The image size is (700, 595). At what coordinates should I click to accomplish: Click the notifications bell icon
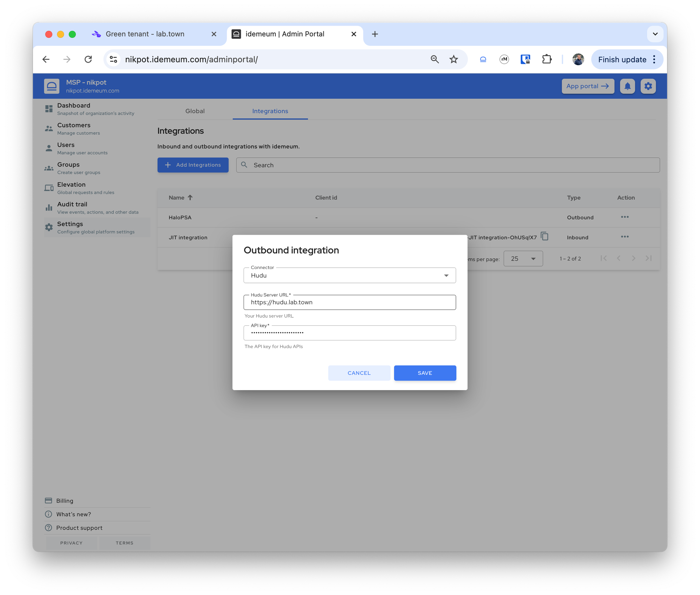pyautogui.click(x=627, y=86)
